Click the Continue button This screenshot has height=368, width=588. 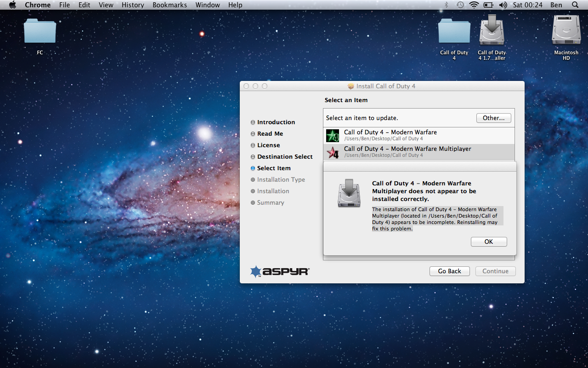tap(495, 271)
